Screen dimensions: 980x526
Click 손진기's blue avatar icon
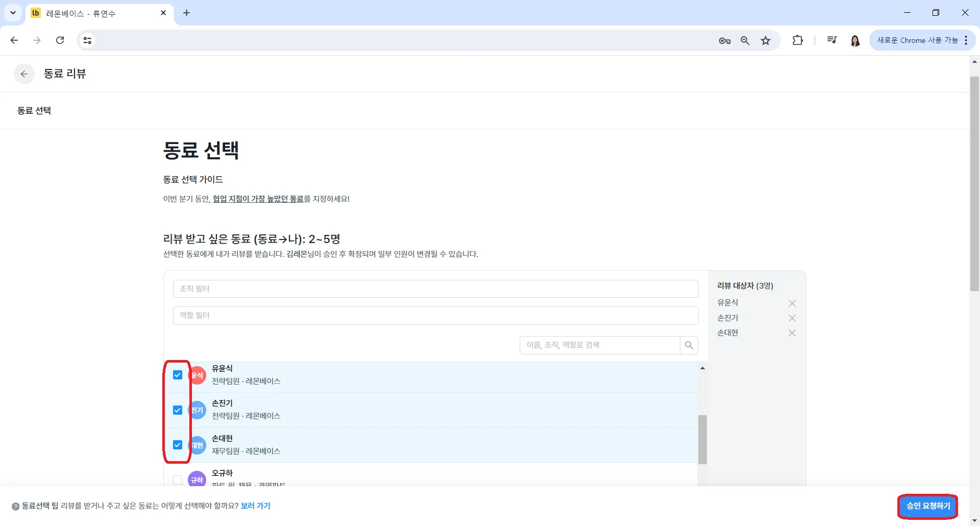198,410
